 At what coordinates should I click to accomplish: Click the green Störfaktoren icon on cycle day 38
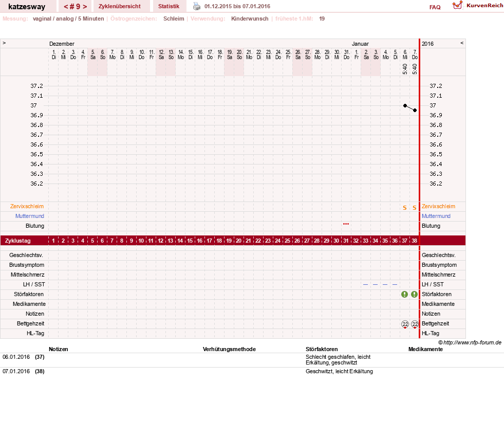coord(414,294)
